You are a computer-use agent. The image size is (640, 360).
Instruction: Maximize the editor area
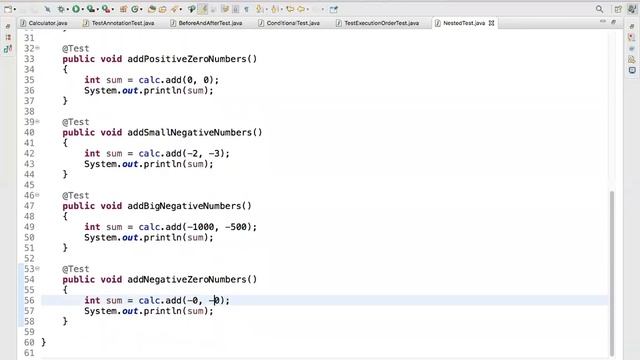pos(613,22)
